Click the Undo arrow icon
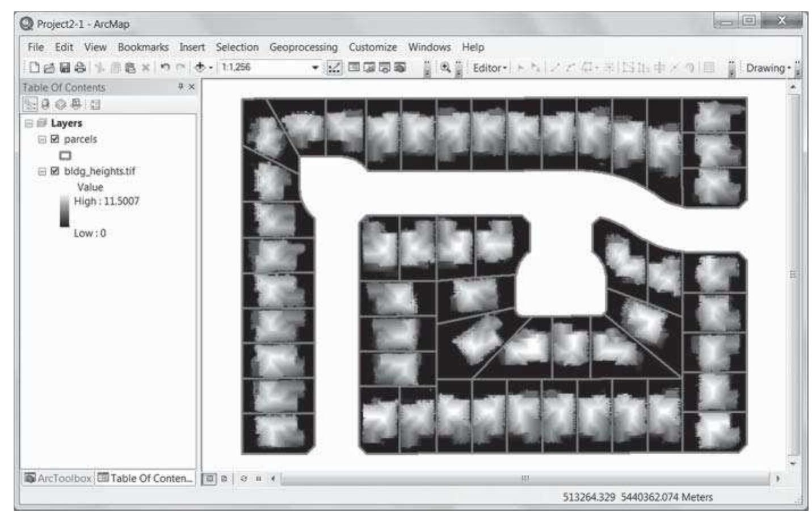The width and height of the screenshot is (812, 512). pos(165,67)
